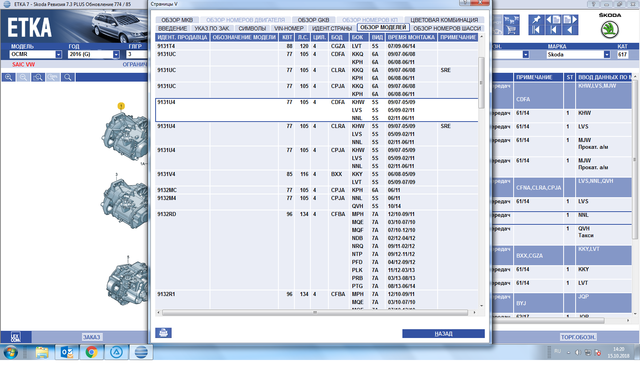Open Google Chrome from the taskbar

[91, 352]
